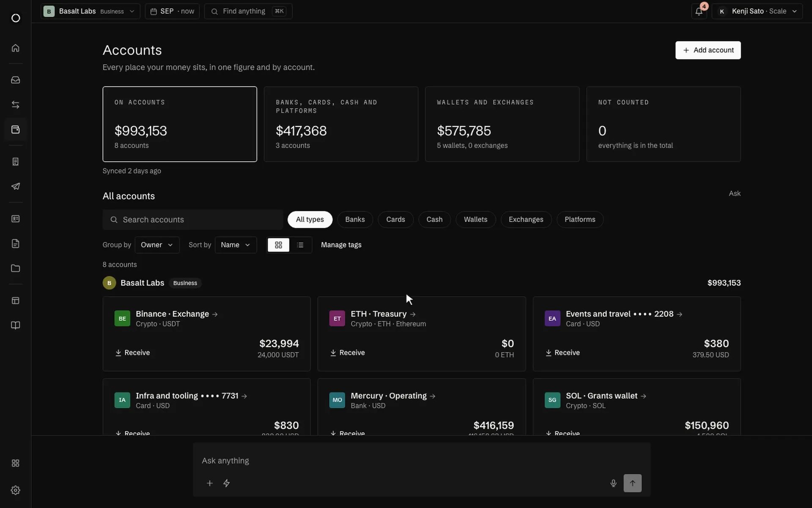Filter accounts by All types
The image size is (812, 508).
coord(310,219)
